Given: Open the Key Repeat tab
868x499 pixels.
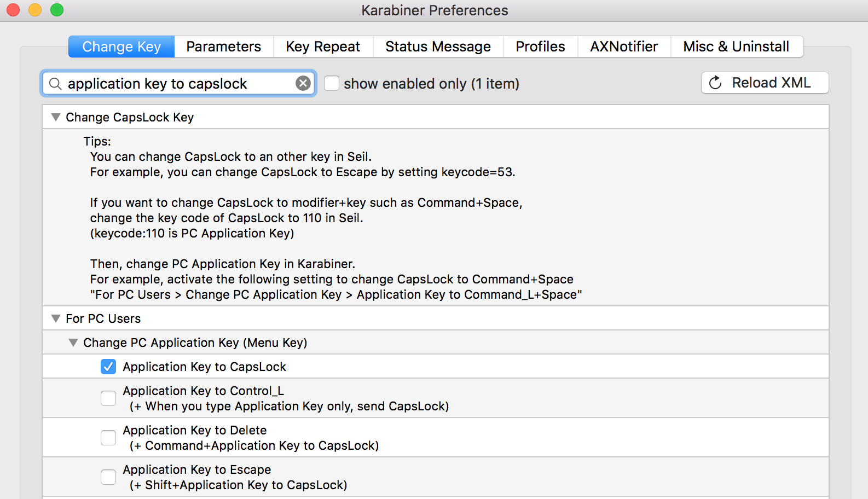Looking at the screenshot, I should (323, 47).
